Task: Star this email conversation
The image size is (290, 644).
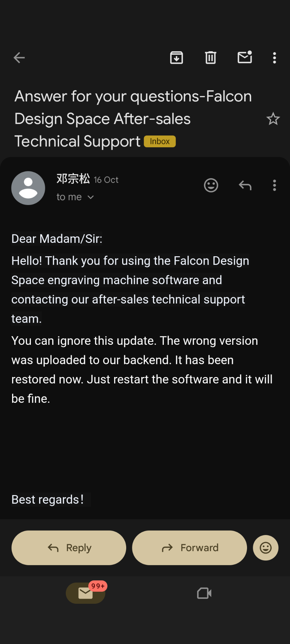Action: 273,119
